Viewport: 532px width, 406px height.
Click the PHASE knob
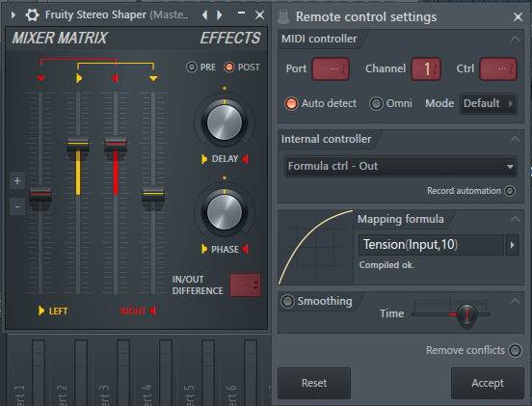pos(225,212)
